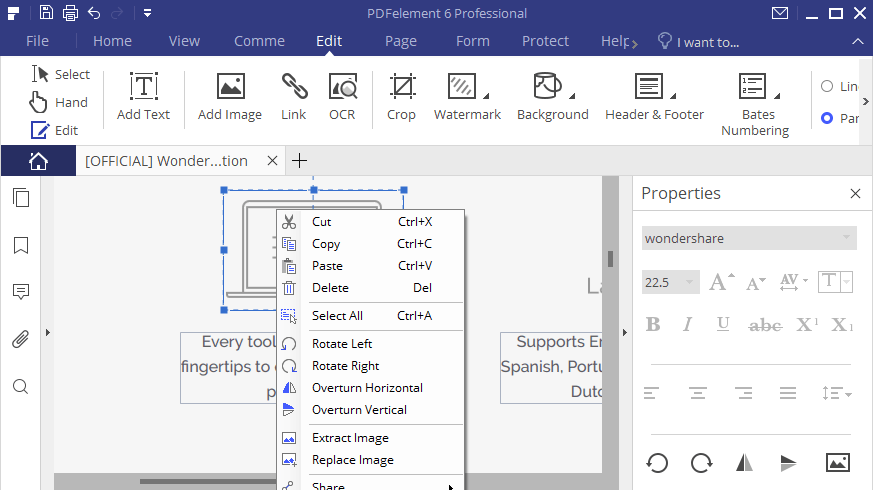Click flip horizontal icon in Properties

tap(744, 463)
